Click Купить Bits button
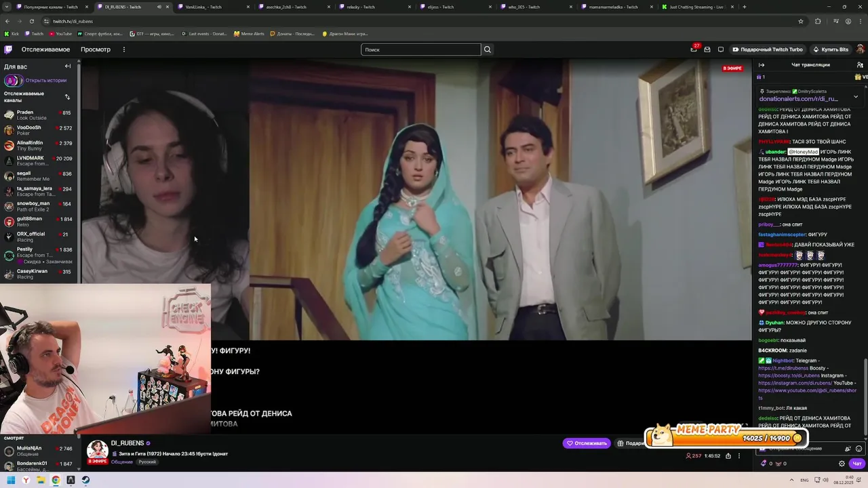This screenshot has width=868, height=488. pos(831,49)
